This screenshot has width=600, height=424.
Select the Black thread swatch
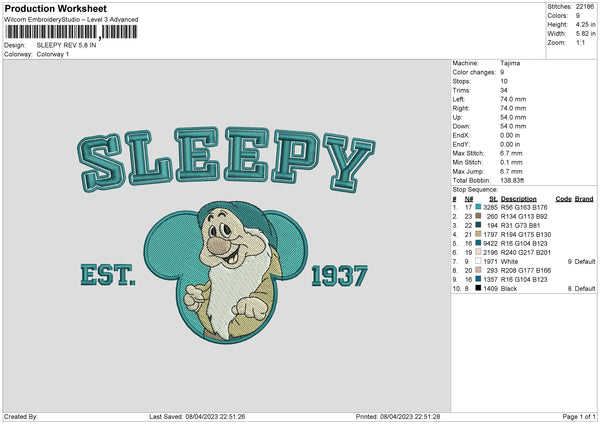478,288
